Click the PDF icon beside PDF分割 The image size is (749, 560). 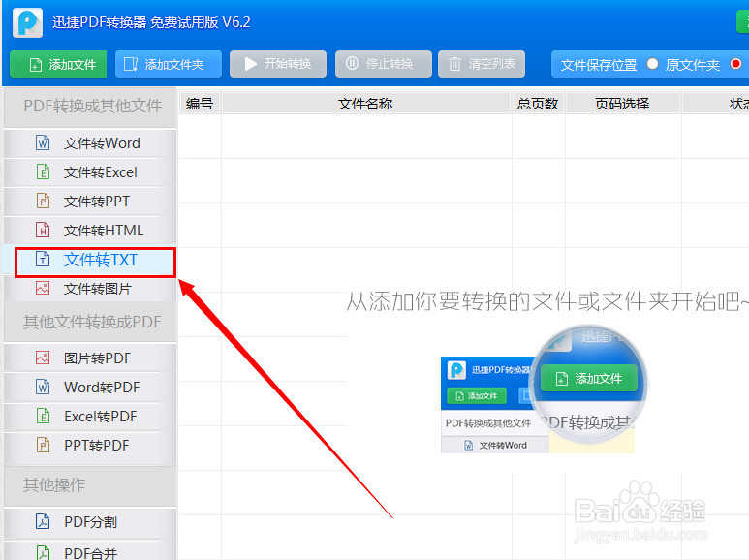pos(43,522)
